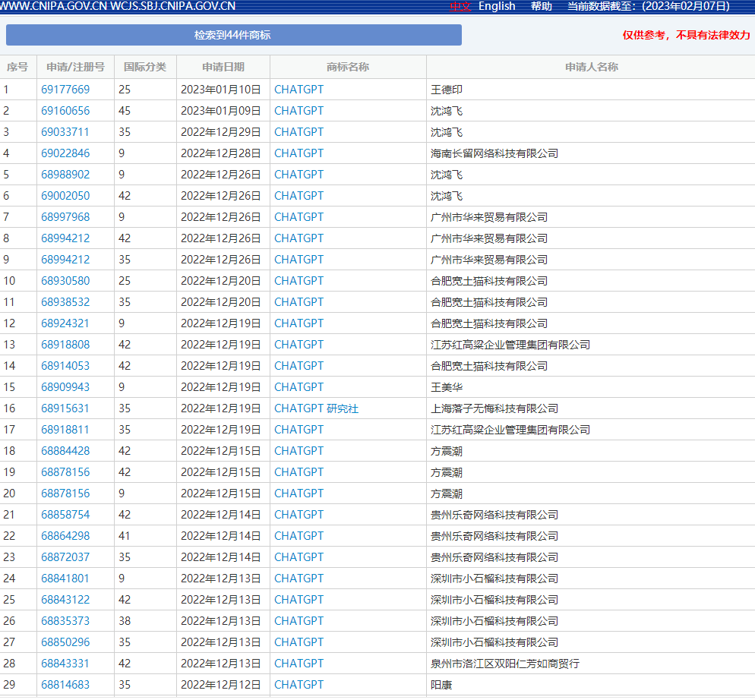The image size is (755, 700).
Task: Select class 41 in row 22
Action: coord(125,536)
